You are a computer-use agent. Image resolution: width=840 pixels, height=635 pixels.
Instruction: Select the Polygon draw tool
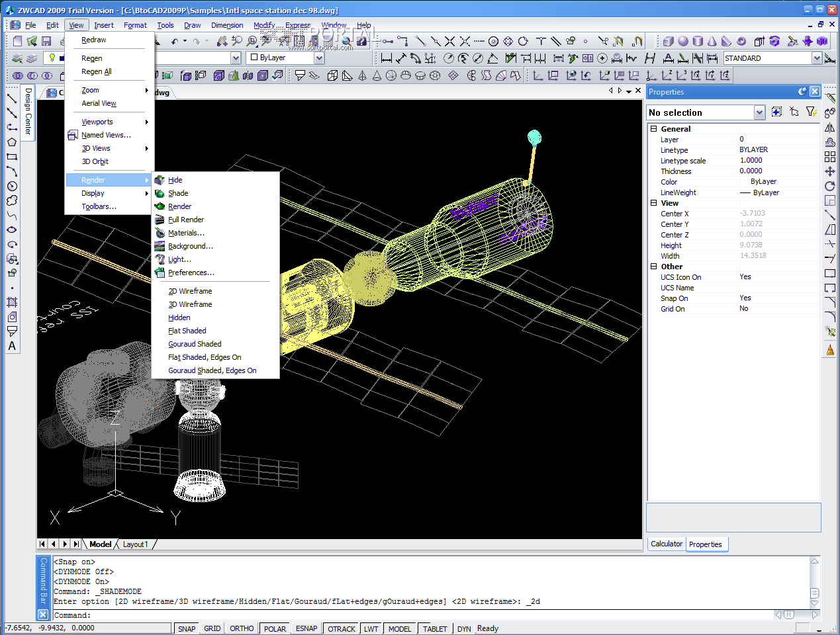pyautogui.click(x=12, y=142)
